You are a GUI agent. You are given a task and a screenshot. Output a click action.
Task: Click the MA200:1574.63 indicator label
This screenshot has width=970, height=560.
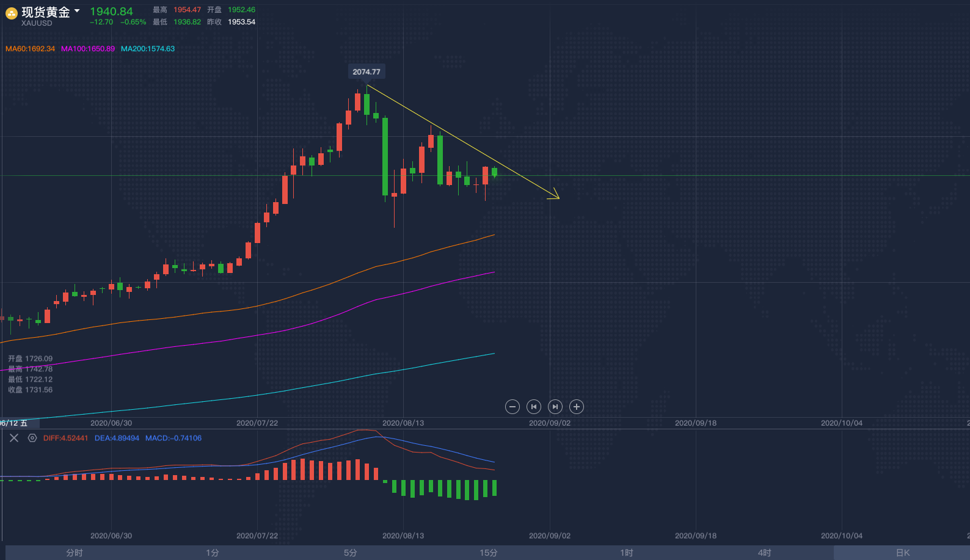(148, 49)
